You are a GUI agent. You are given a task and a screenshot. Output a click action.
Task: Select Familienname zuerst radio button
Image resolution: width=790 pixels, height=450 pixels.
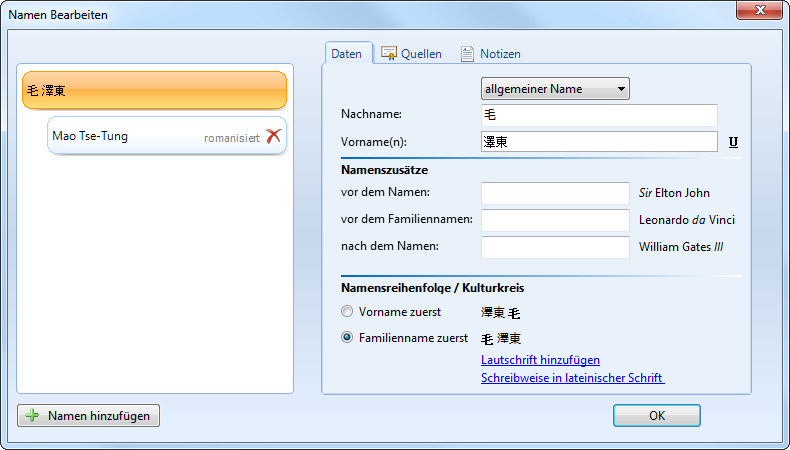[x=347, y=338]
